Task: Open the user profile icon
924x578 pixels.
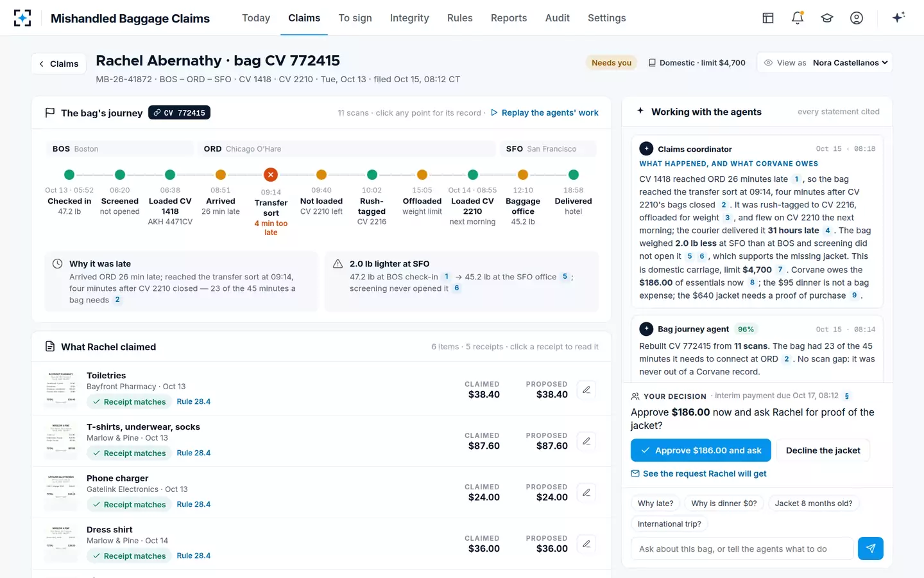Action: click(857, 18)
